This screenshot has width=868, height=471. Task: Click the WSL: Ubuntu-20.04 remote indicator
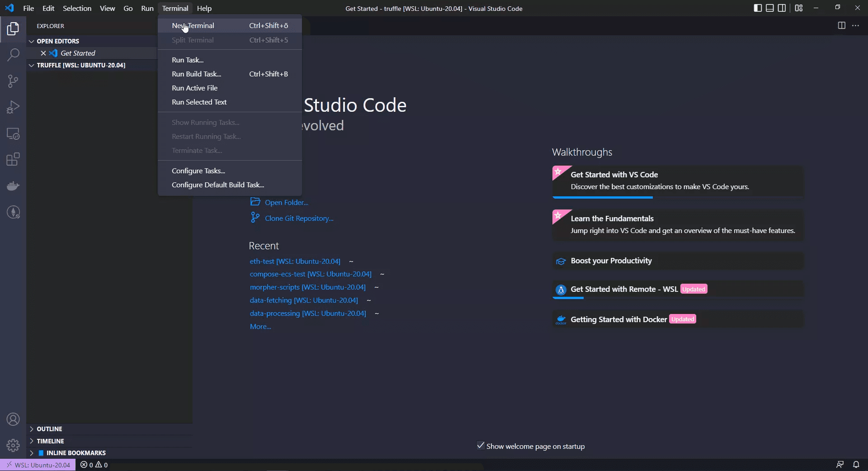pyautogui.click(x=38, y=465)
